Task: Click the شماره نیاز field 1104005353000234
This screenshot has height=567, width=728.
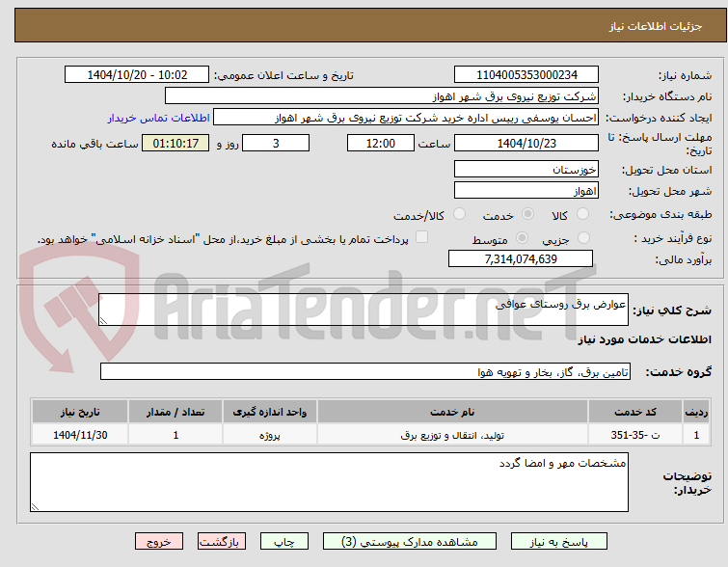Action: click(x=526, y=75)
